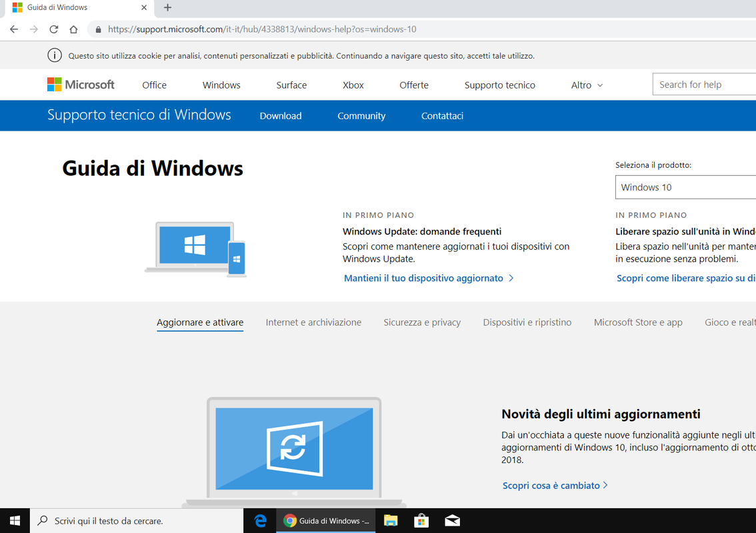Viewport: 756px width, 533px height.
Task: Go to Community in blue bar
Action: click(361, 116)
